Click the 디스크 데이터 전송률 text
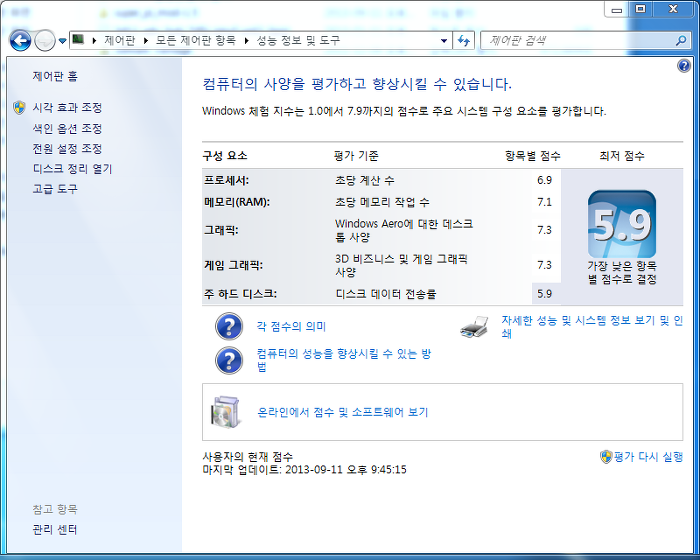This screenshot has height=560, width=700. click(x=386, y=294)
